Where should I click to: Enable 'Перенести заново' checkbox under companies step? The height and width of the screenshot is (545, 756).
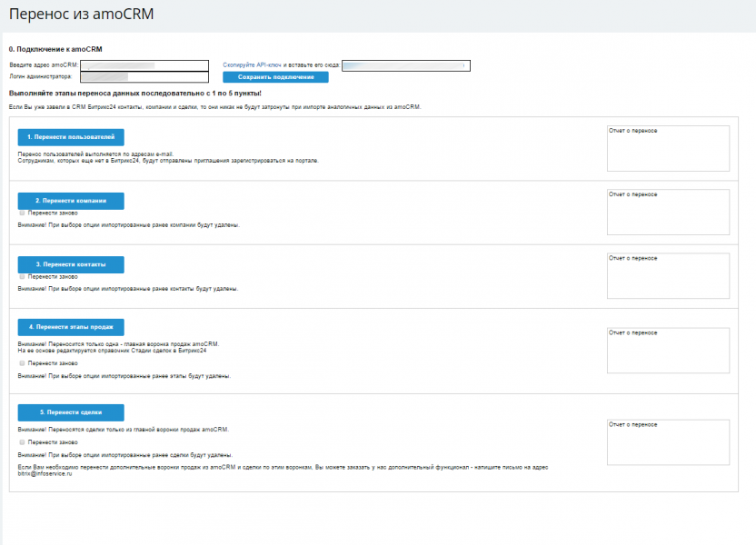click(x=23, y=213)
